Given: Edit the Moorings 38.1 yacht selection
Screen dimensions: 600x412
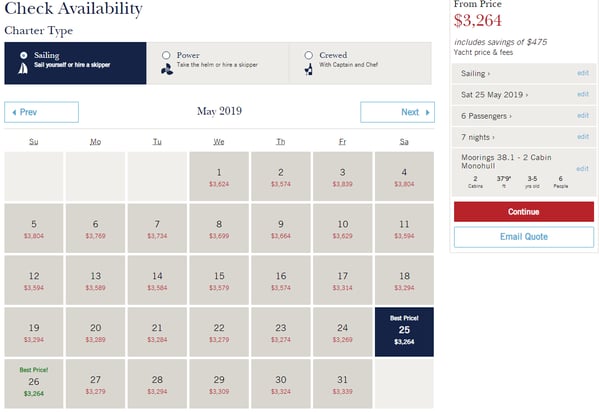Looking at the screenshot, I should click(x=582, y=168).
